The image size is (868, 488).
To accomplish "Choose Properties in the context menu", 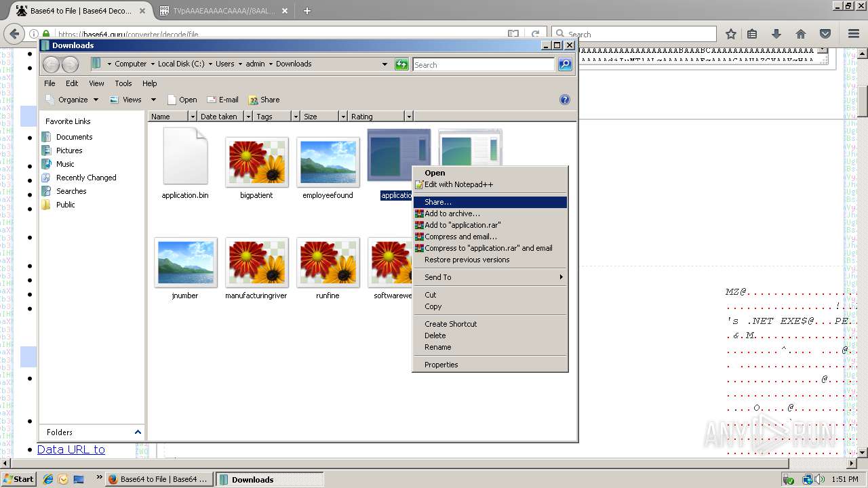I will [x=490, y=365].
